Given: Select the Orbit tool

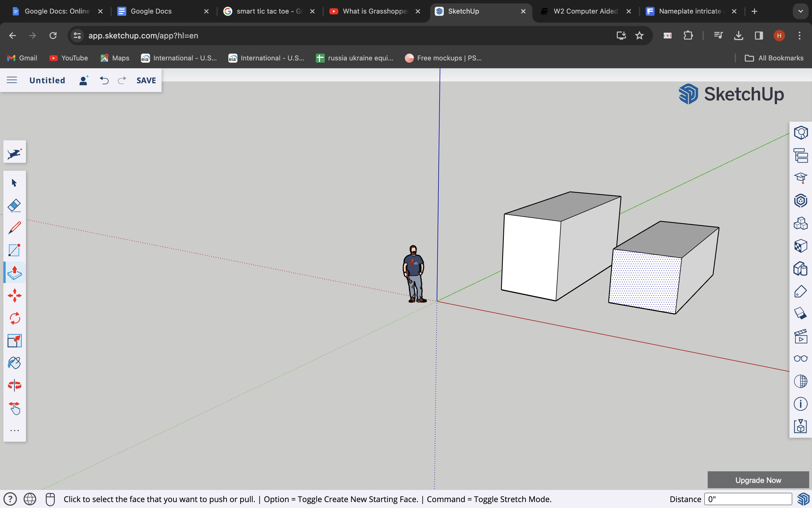Looking at the screenshot, I should pos(14,385).
